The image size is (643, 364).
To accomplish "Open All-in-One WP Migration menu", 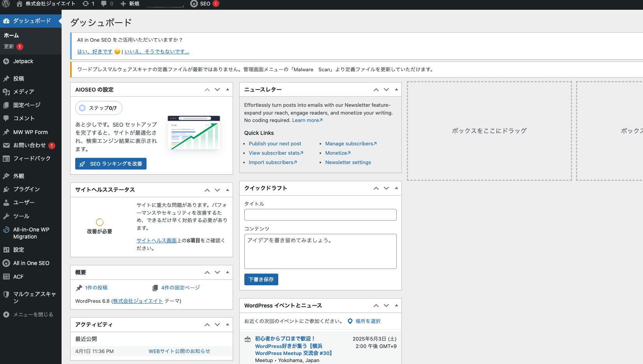I will pyautogui.click(x=31, y=233).
